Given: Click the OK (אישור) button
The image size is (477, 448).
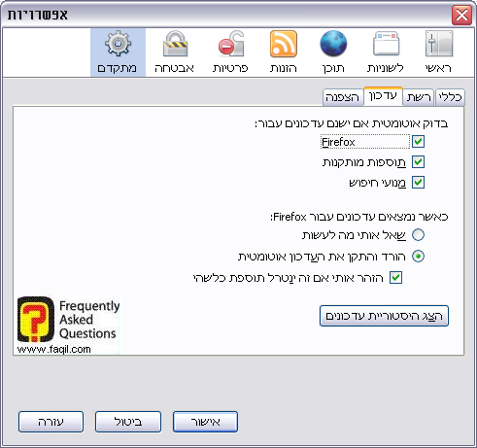Looking at the screenshot, I should (206, 422).
